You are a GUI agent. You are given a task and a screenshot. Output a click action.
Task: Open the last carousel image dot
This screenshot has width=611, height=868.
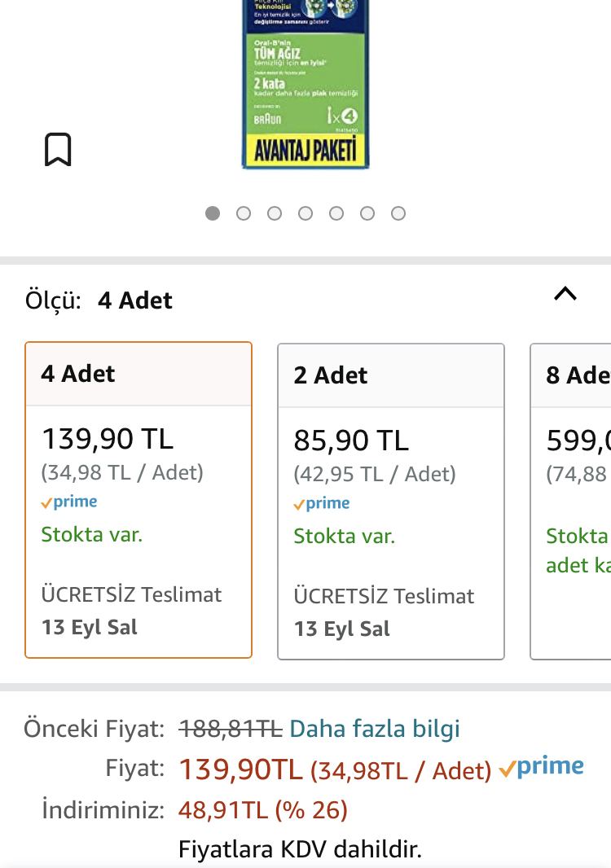[x=398, y=213]
